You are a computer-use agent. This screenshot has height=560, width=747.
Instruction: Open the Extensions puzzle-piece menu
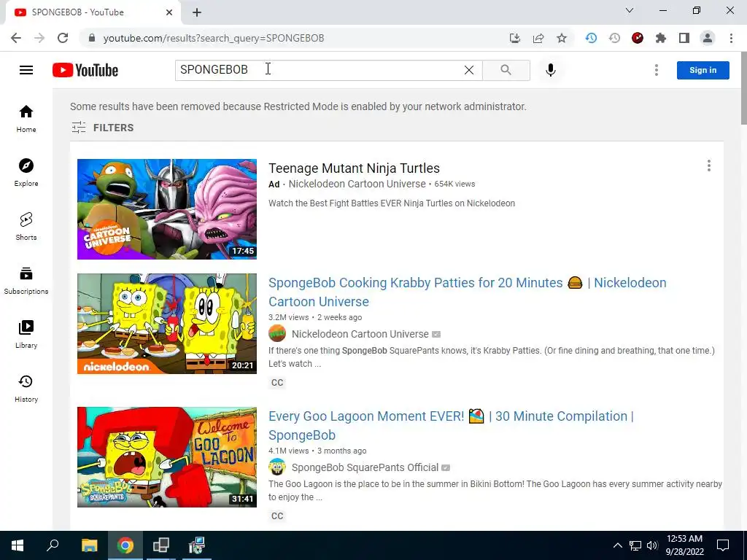[661, 38]
